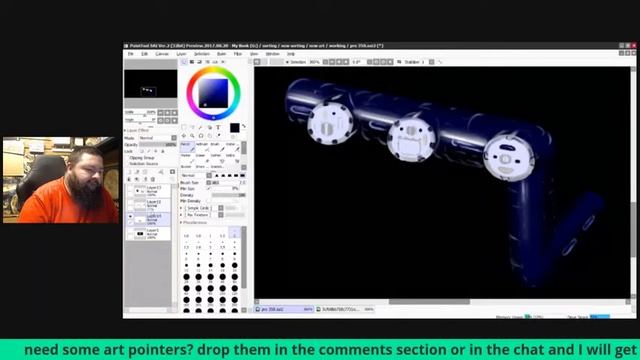Screen dimensions: 640x360
Task: Expand the No Texture brush settings
Action: click(x=182, y=215)
